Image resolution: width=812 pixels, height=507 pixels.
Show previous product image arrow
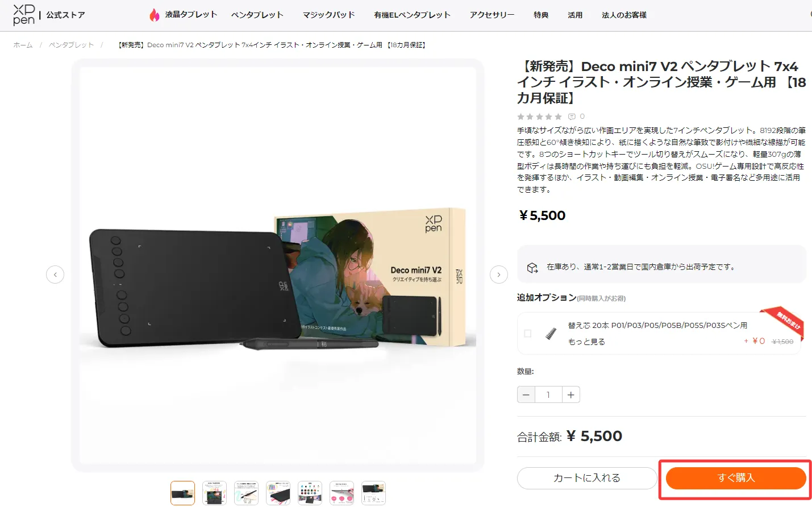(55, 275)
